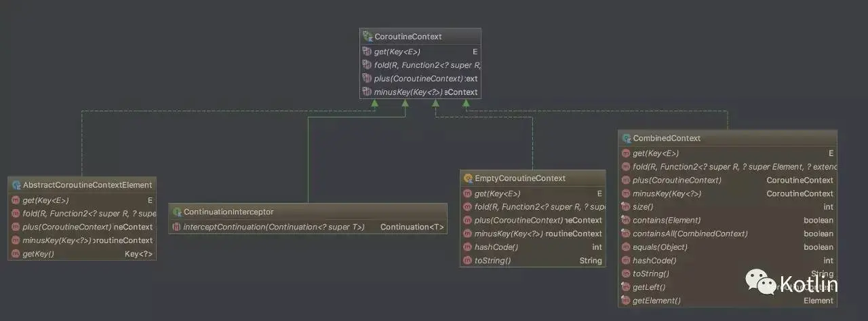
Task: Click plus(CoroutineContext) text in CombinedContext
Action: tap(677, 181)
